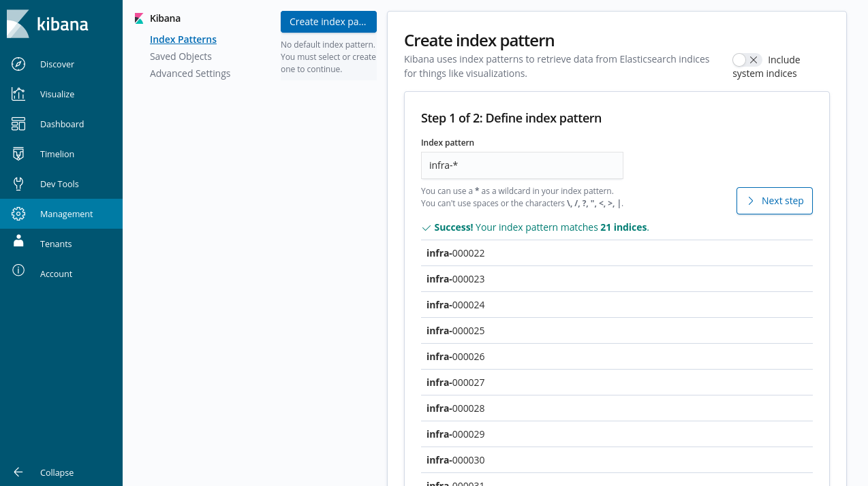The width and height of the screenshot is (868, 486).
Task: Click the Next step button
Action: (x=775, y=201)
